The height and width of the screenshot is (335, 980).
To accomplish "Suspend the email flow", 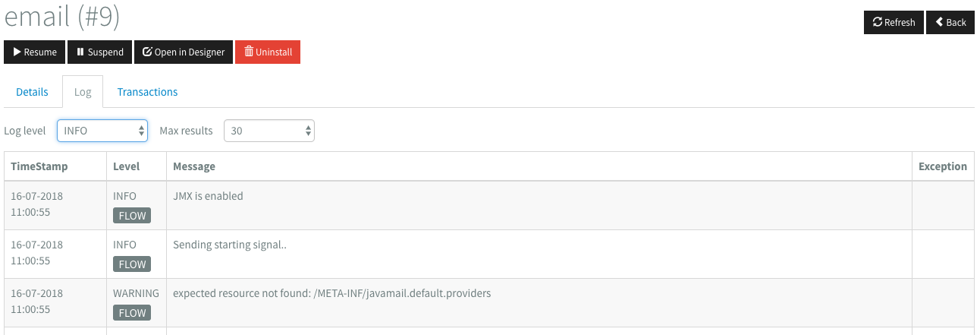I will tap(100, 52).
